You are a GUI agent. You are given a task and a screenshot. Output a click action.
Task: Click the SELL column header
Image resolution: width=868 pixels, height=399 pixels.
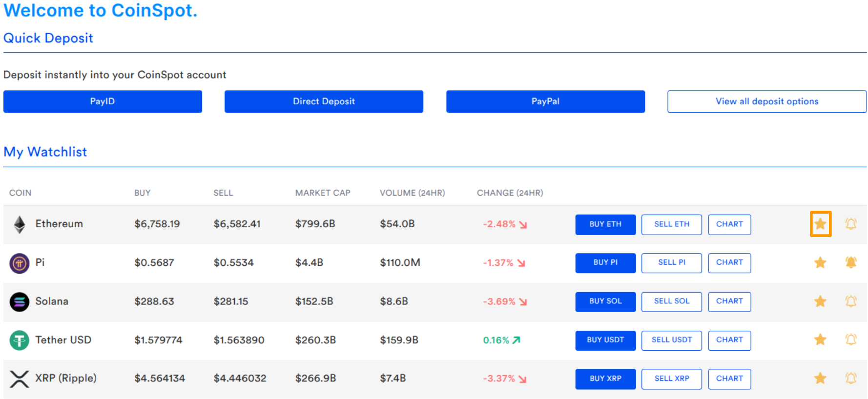click(223, 193)
